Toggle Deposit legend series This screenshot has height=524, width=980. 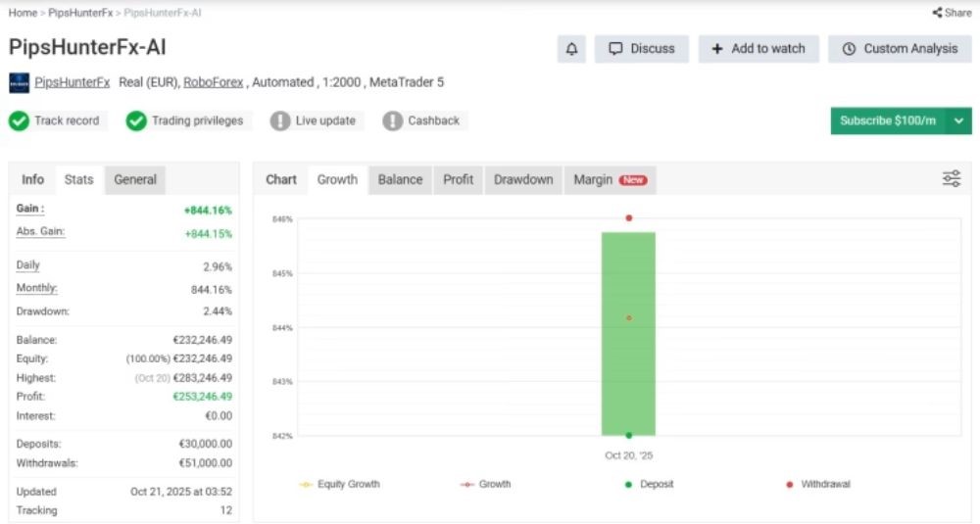(x=650, y=484)
